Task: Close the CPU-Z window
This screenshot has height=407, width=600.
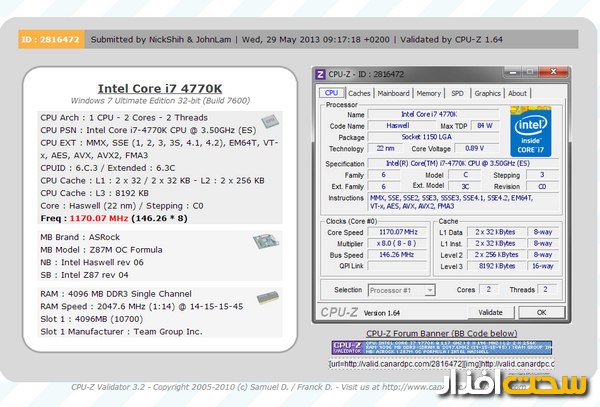Action: click(553, 72)
